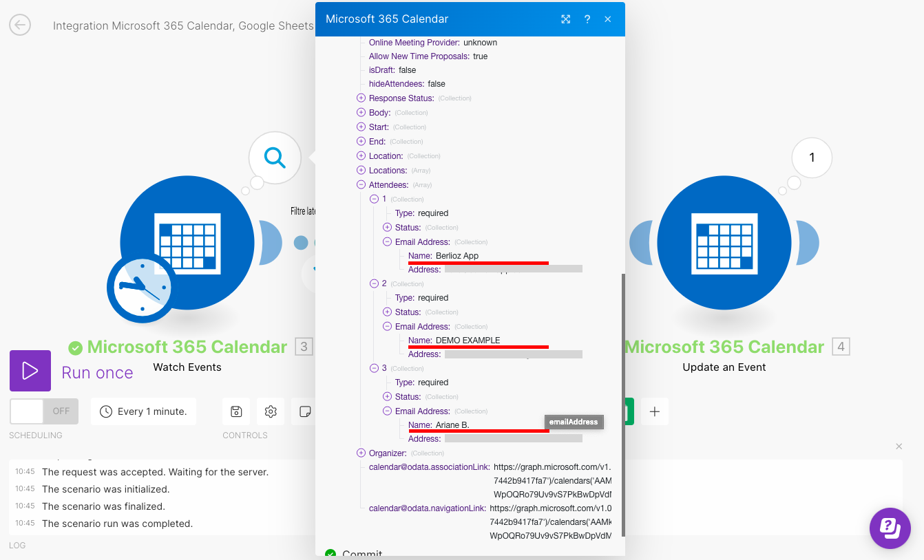
Task: Click the Update an Event module label
Action: point(724,367)
